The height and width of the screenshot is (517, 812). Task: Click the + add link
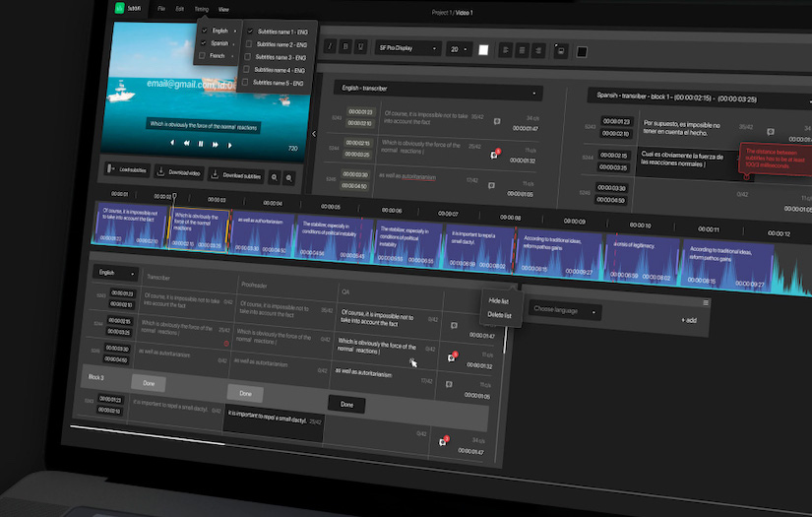tap(689, 320)
